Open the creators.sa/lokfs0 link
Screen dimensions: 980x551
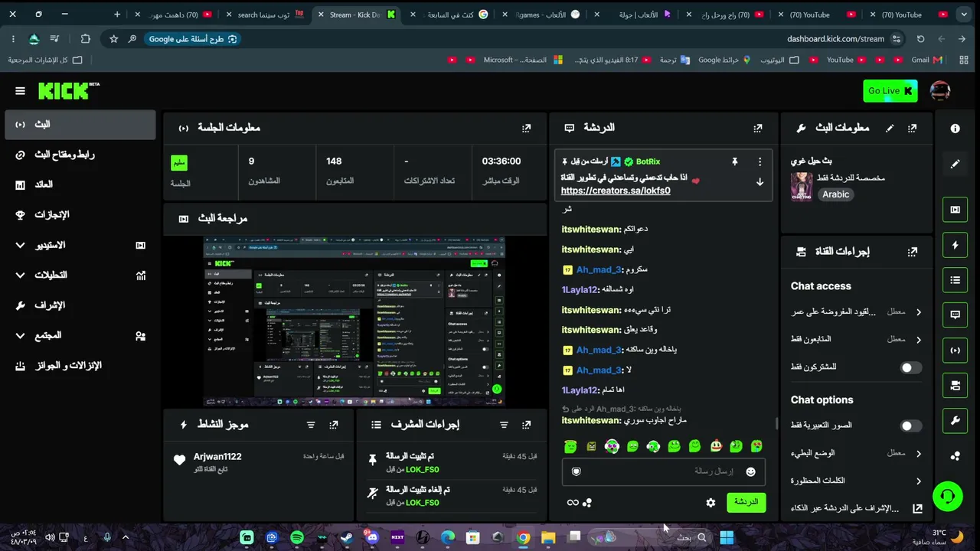(x=616, y=191)
